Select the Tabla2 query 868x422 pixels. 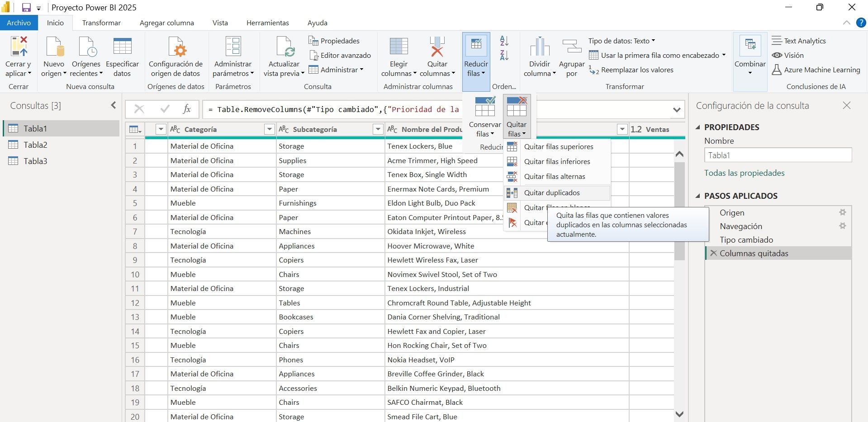(61, 145)
